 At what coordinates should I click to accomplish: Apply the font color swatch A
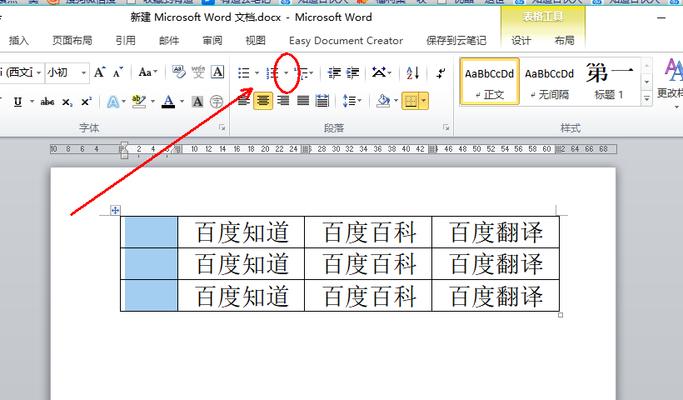click(169, 102)
